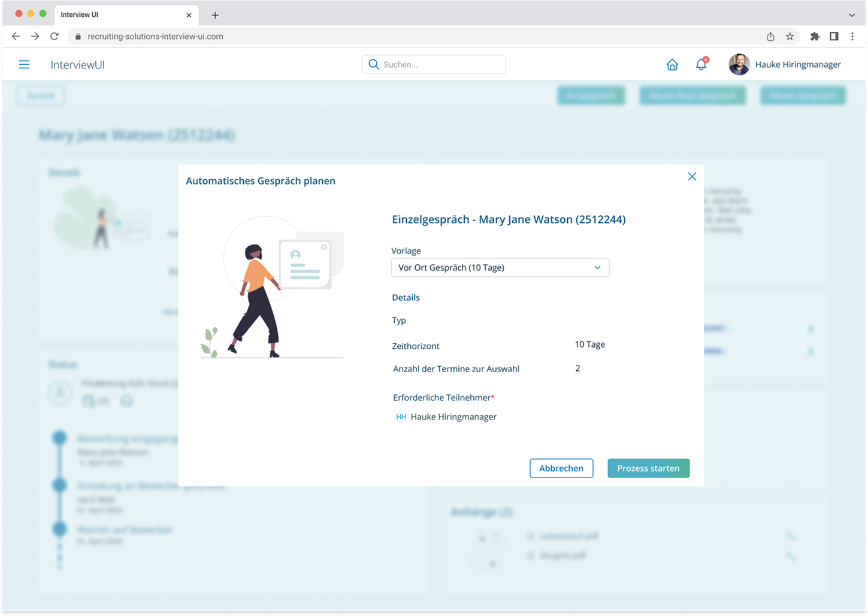Viewport: 868px width, 616px height.
Task: Open Chrome three-dot menu
Action: pos(852,37)
